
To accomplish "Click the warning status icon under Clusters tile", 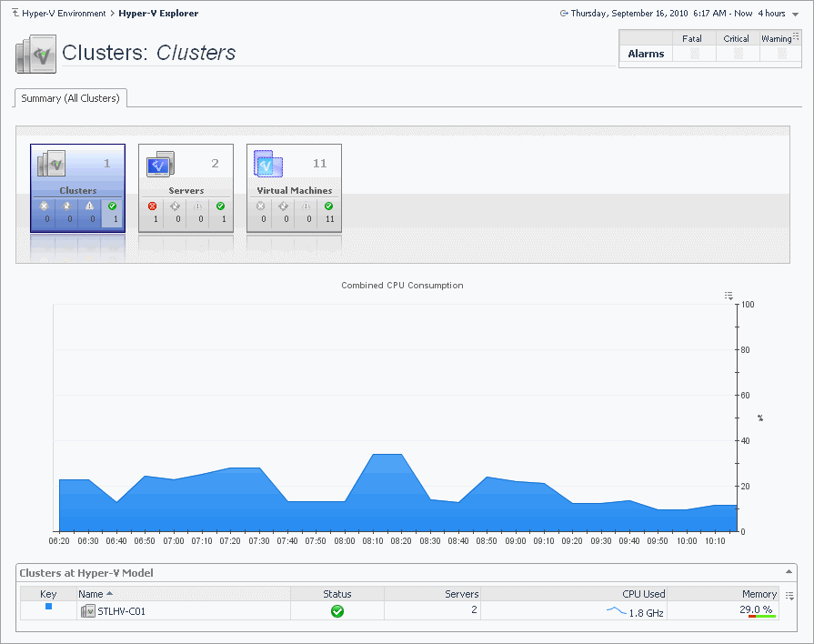I will (x=91, y=206).
